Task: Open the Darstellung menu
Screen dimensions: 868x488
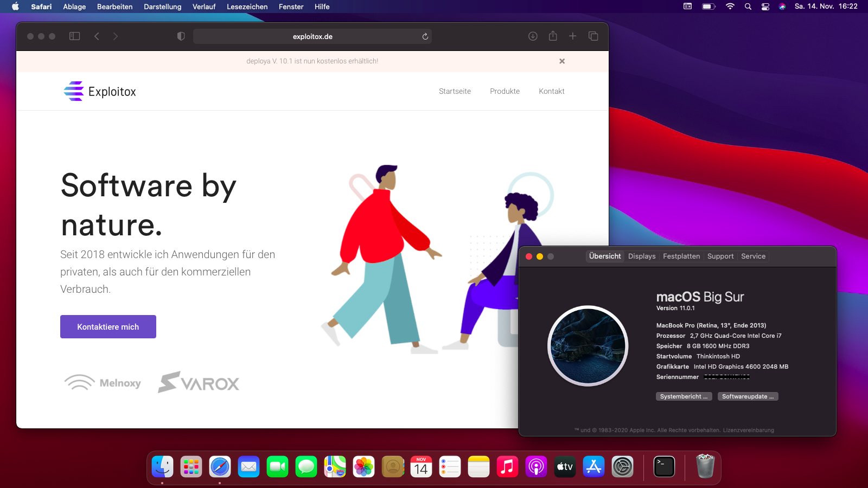Action: 162,7
